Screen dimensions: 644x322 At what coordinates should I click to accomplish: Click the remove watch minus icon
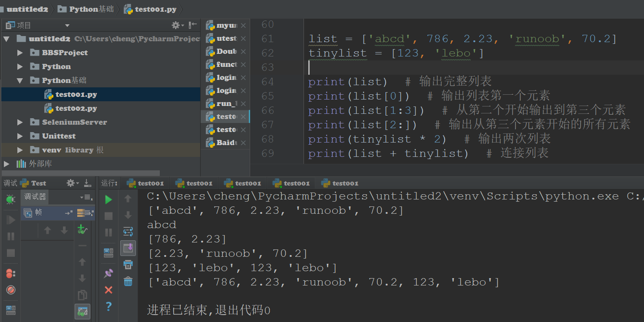pyautogui.click(x=82, y=246)
